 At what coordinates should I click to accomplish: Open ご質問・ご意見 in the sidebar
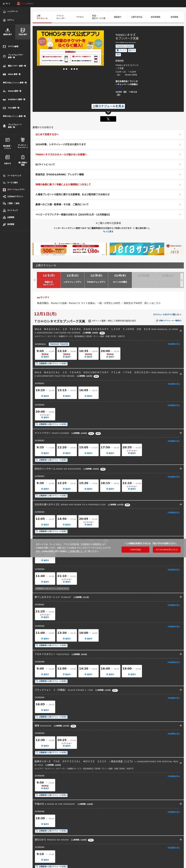15,204
